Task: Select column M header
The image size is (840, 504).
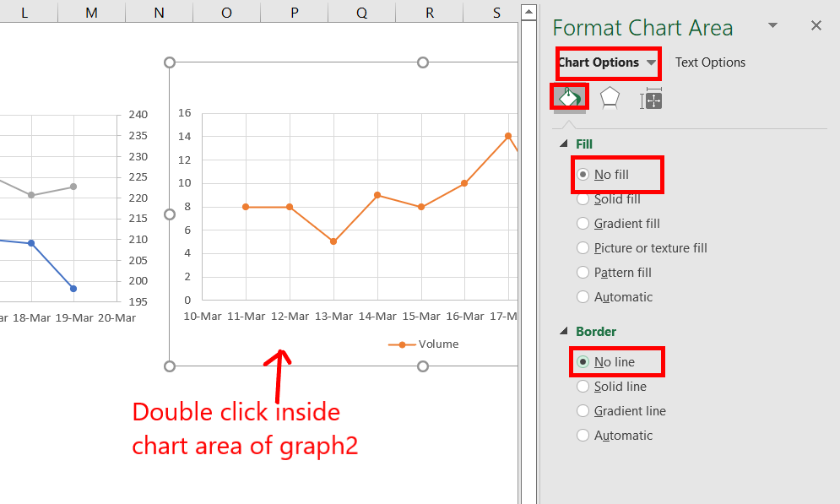Action: [x=92, y=12]
